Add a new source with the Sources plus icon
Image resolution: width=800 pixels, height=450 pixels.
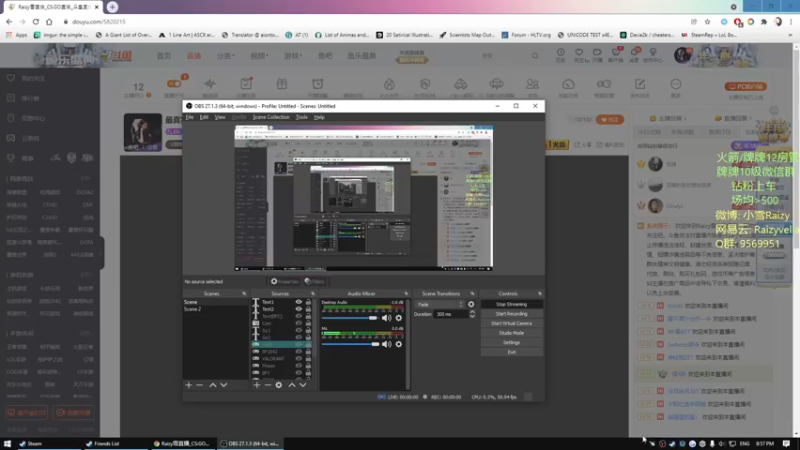(257, 385)
